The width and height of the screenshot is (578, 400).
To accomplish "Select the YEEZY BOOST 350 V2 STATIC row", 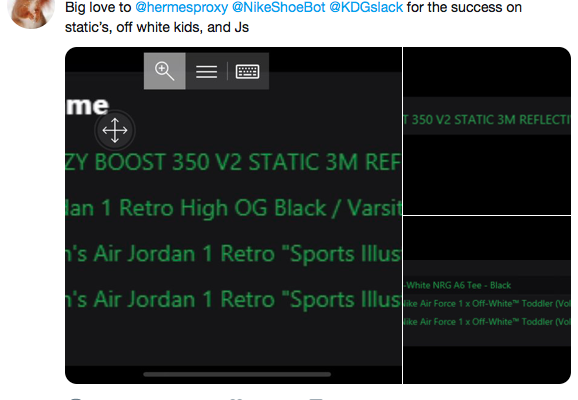I will [x=233, y=162].
